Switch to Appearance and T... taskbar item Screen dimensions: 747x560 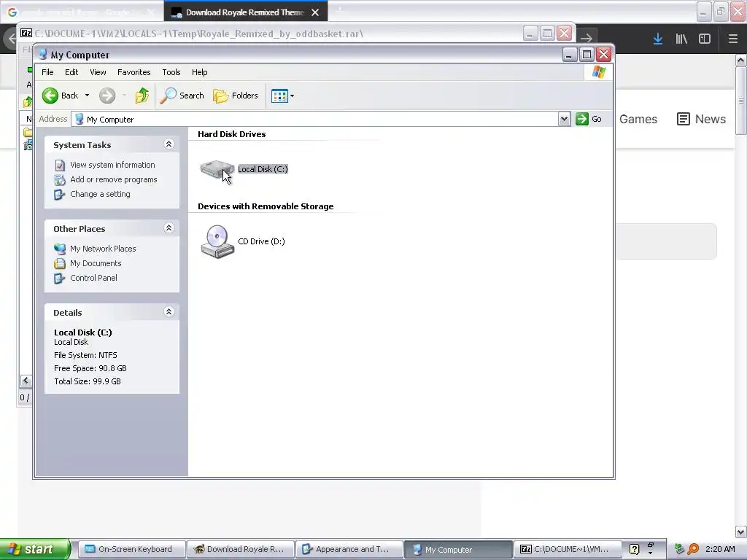click(x=349, y=549)
